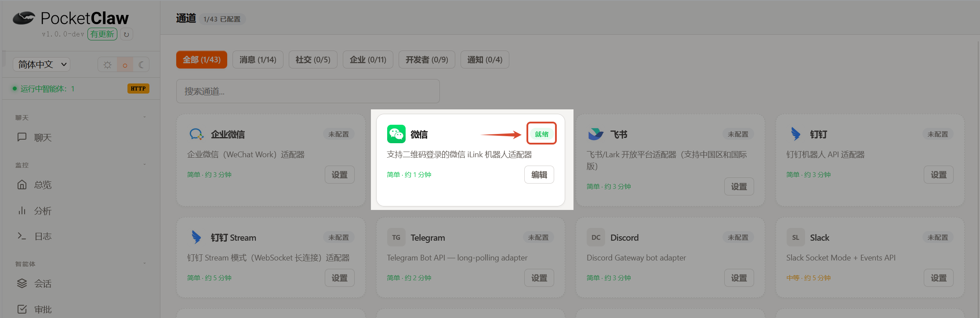
Task: Click the bar chart icon beside 分析
Action: click(22, 211)
